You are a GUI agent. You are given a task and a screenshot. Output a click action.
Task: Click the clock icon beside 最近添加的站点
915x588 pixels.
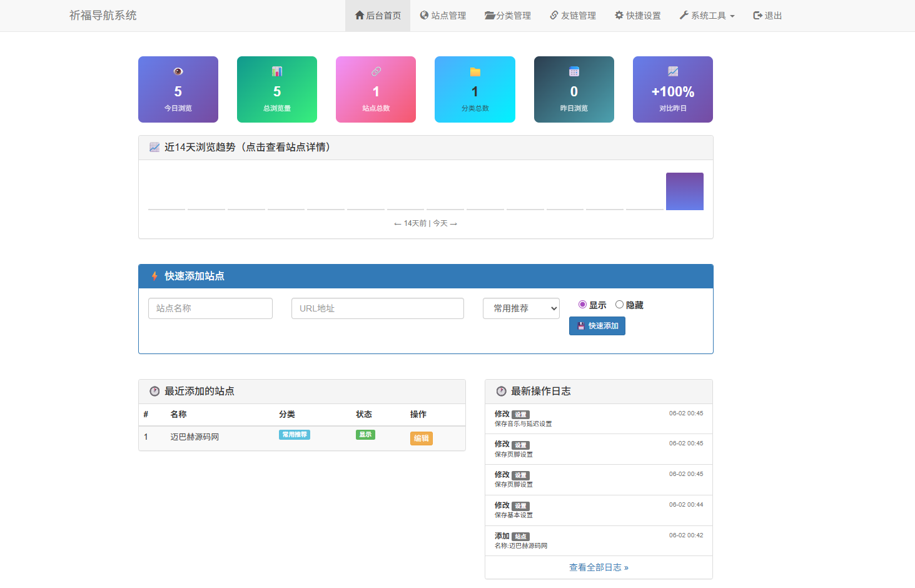point(154,391)
